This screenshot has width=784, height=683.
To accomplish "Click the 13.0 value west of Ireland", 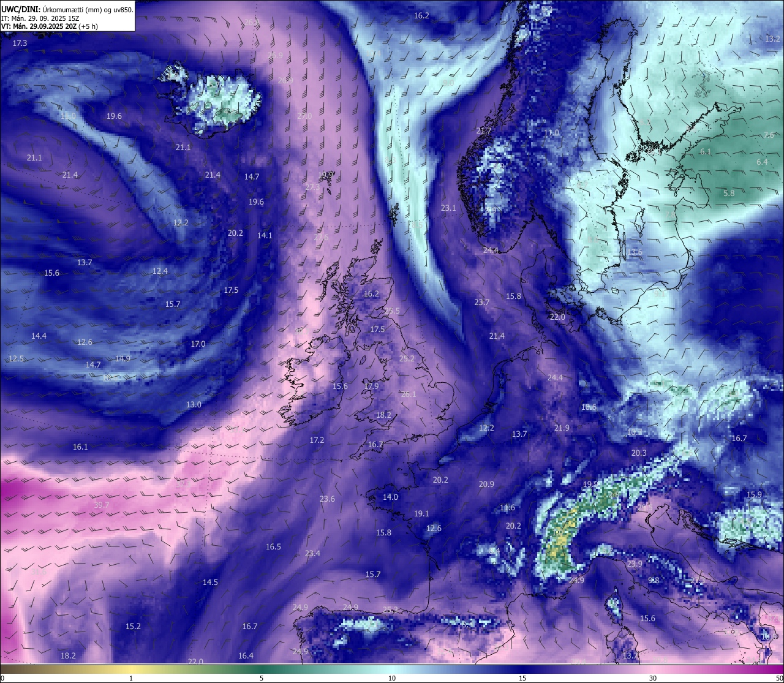I will click(194, 405).
